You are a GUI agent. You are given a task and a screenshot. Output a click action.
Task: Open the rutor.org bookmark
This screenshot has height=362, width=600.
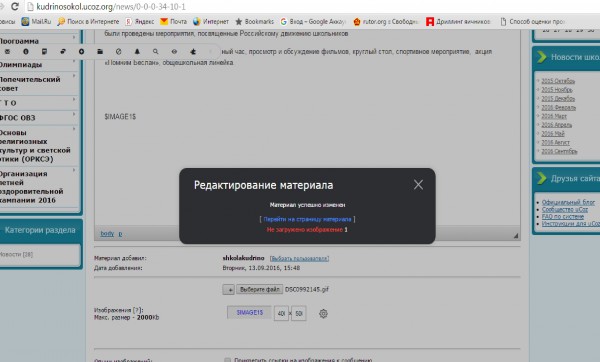point(385,21)
